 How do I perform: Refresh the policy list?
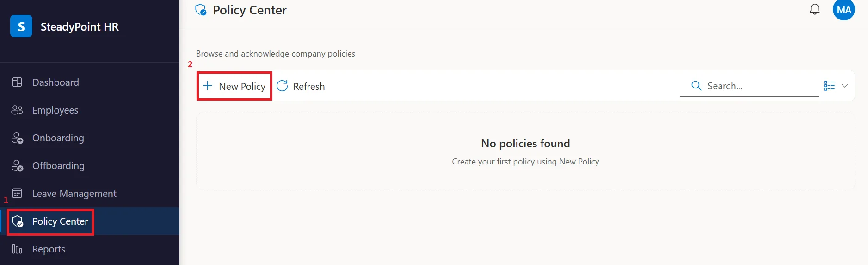(x=301, y=86)
